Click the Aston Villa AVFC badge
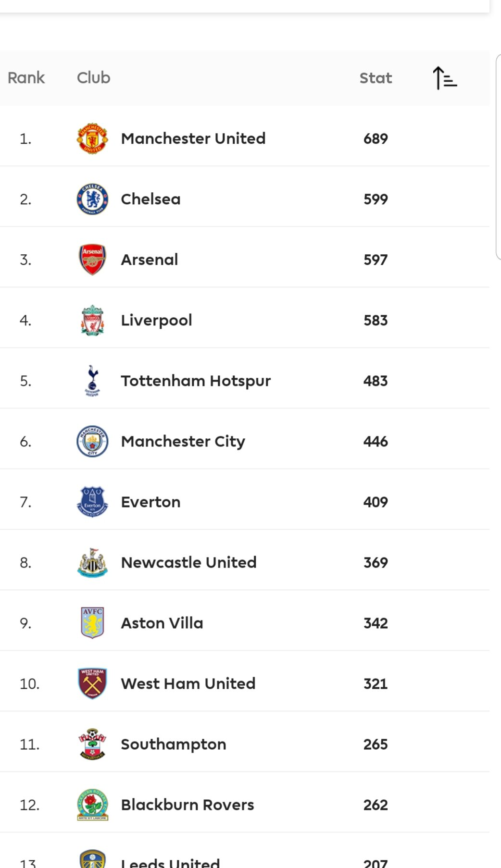501x868 pixels. click(x=92, y=623)
